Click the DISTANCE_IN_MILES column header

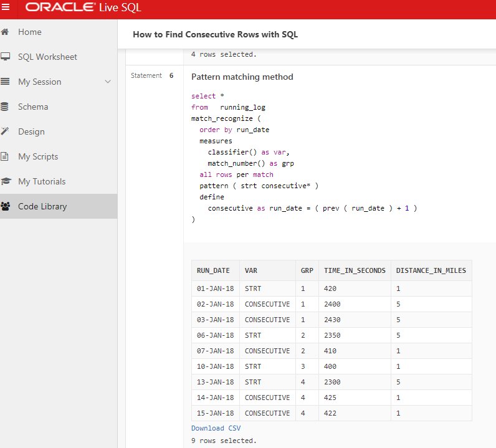click(x=431, y=270)
